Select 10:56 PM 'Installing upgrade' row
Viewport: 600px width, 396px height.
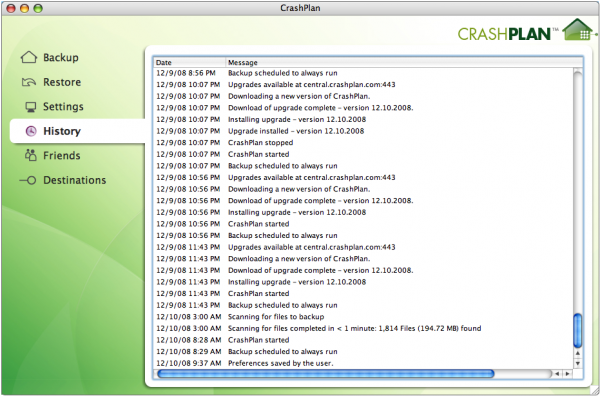click(x=364, y=212)
